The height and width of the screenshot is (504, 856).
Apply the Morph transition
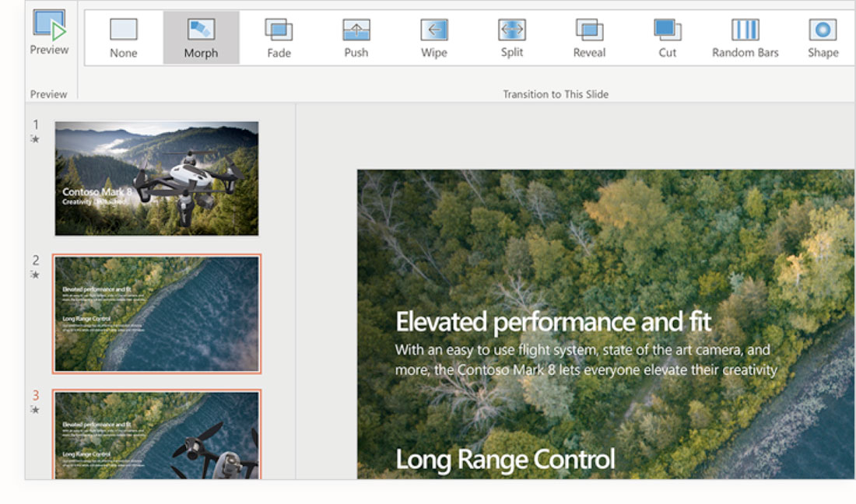click(201, 37)
